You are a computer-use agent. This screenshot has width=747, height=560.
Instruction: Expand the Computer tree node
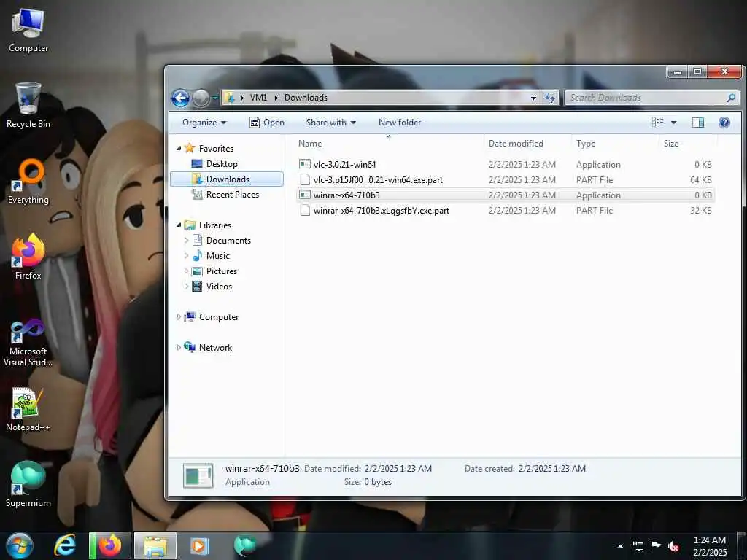tap(179, 316)
